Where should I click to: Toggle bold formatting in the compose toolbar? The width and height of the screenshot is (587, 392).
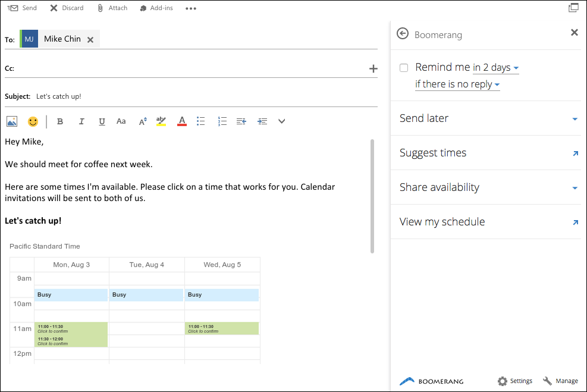(60, 121)
